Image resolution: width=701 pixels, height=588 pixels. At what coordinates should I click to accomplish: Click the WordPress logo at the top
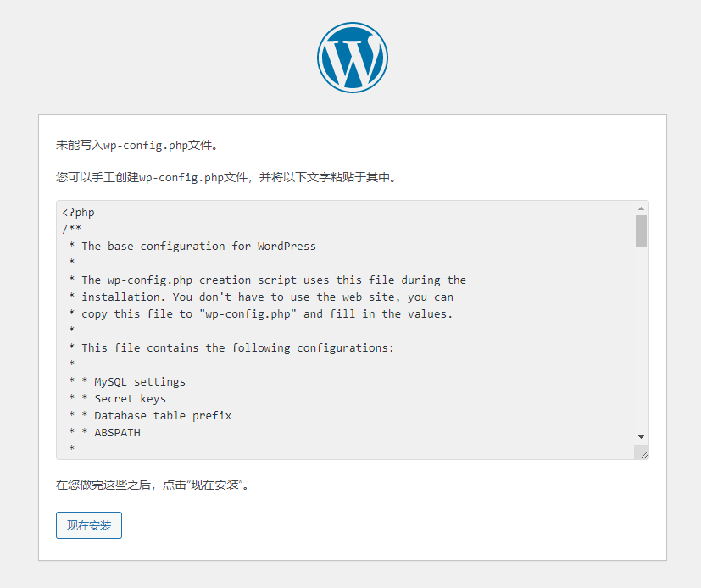point(352,57)
